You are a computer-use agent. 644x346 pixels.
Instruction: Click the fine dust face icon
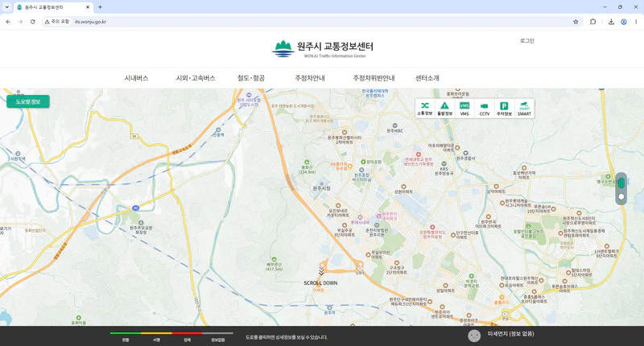click(474, 336)
